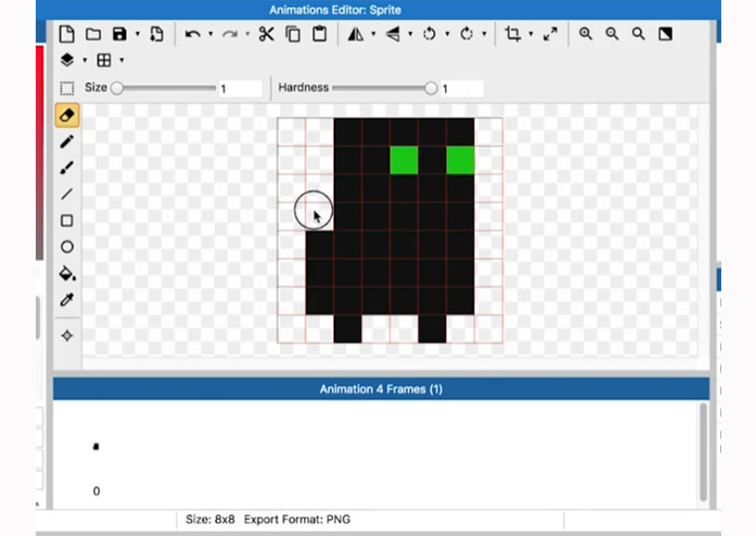Select frame 0 thumbnail in animation list
The width and height of the screenshot is (756, 536).
click(x=96, y=447)
